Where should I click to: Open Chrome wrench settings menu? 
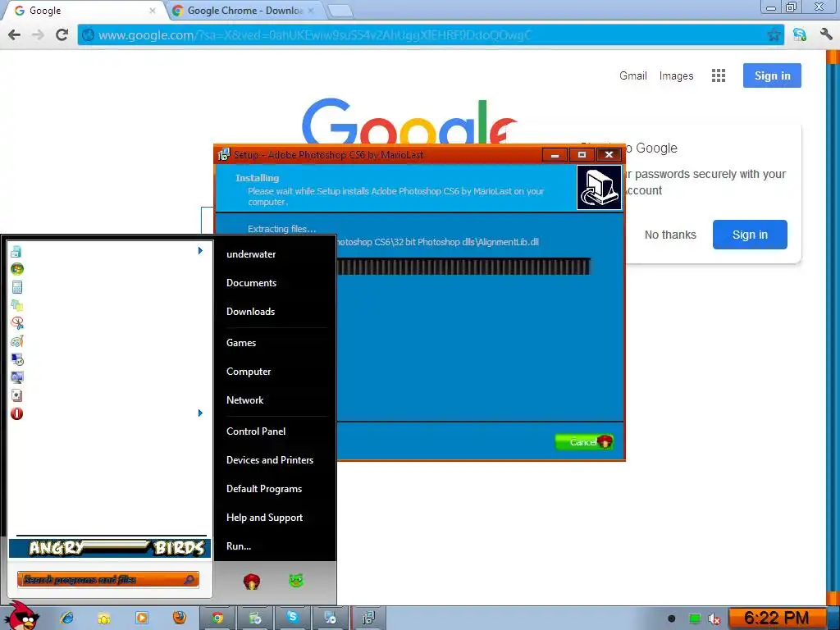tap(825, 34)
